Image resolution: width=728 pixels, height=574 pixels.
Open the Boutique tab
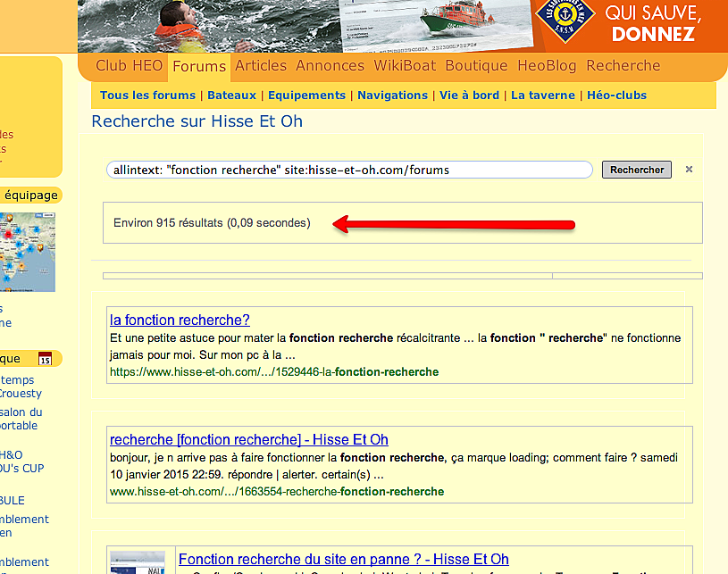(x=476, y=66)
